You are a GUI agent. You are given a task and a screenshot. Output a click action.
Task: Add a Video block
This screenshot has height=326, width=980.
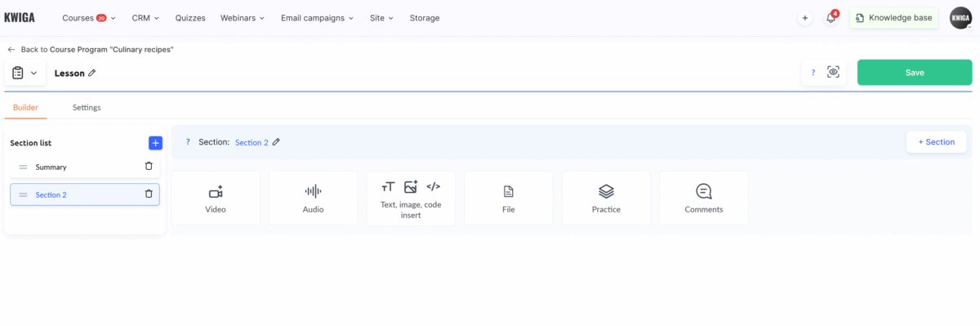pos(216,198)
